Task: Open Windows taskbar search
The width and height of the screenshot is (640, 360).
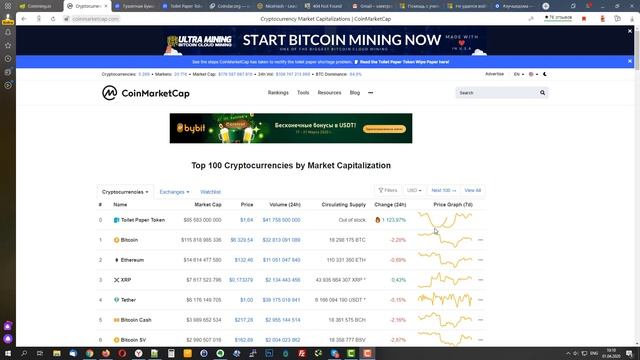Action: (24, 353)
